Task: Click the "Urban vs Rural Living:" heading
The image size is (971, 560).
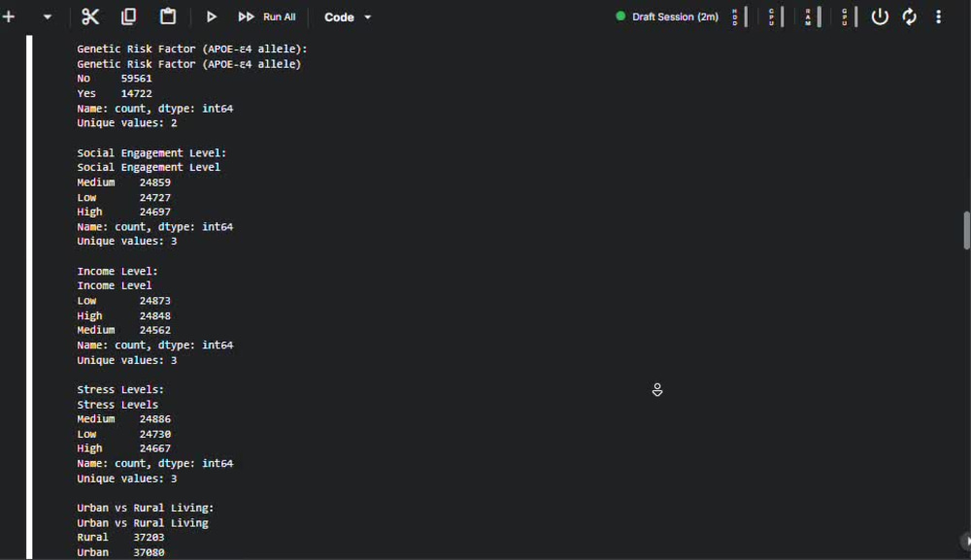Action: click(146, 508)
